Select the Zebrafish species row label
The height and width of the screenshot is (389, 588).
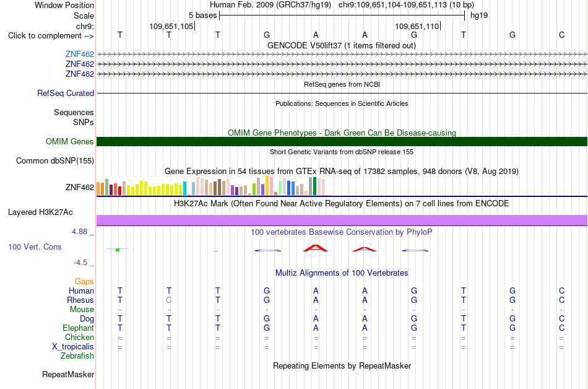pyautogui.click(x=77, y=356)
